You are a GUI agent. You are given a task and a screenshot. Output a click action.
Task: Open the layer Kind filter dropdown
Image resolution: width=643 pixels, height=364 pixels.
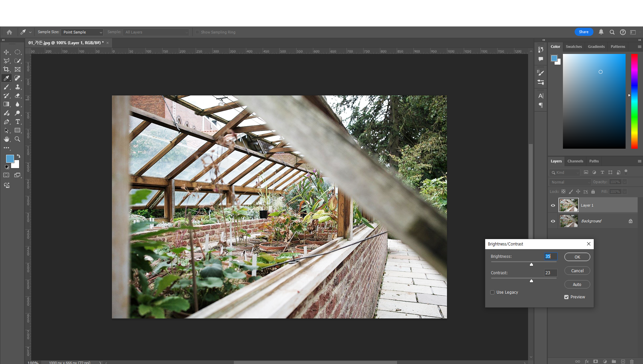click(x=565, y=172)
